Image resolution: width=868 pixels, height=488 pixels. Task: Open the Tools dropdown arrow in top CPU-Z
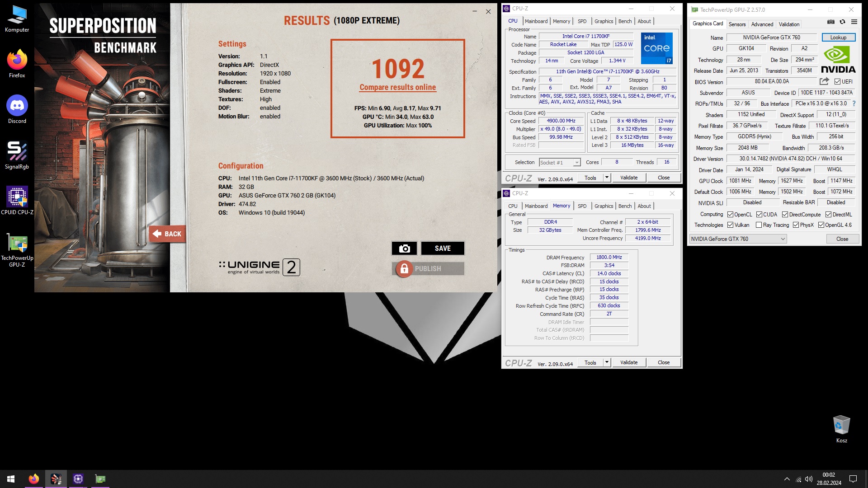pyautogui.click(x=607, y=178)
